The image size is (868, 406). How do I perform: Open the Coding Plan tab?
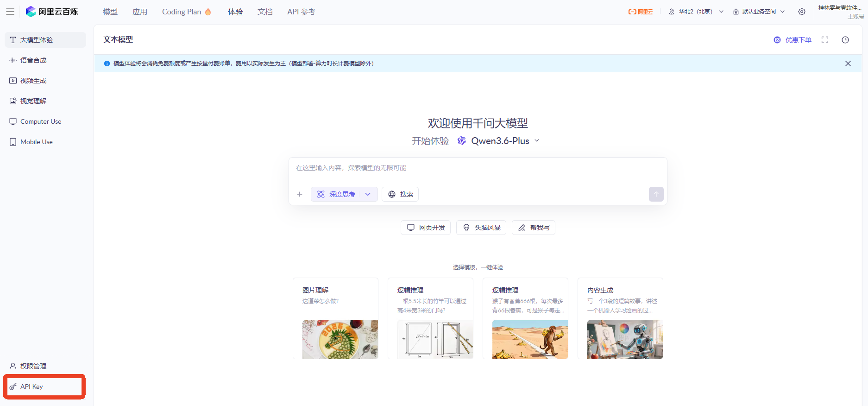[x=186, y=12]
